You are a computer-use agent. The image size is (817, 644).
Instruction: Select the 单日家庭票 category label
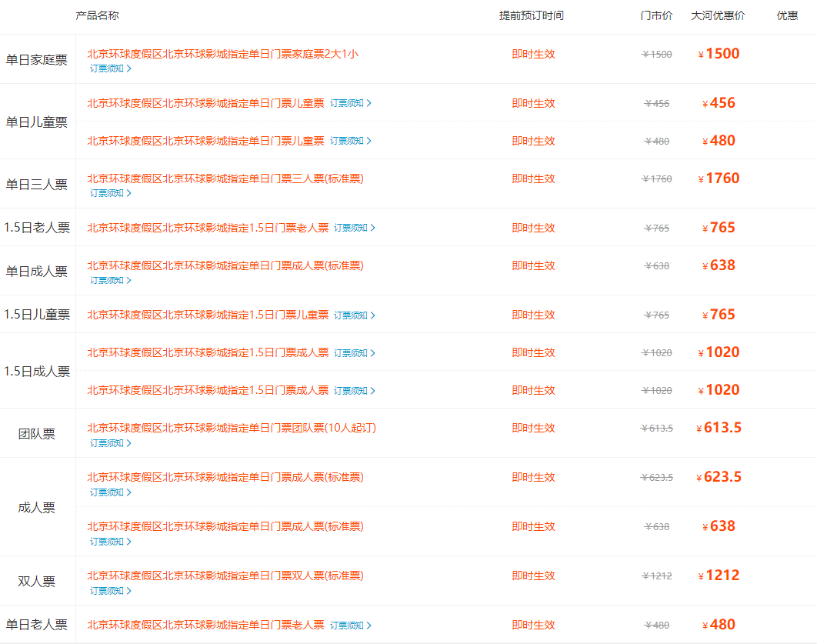tap(36, 60)
